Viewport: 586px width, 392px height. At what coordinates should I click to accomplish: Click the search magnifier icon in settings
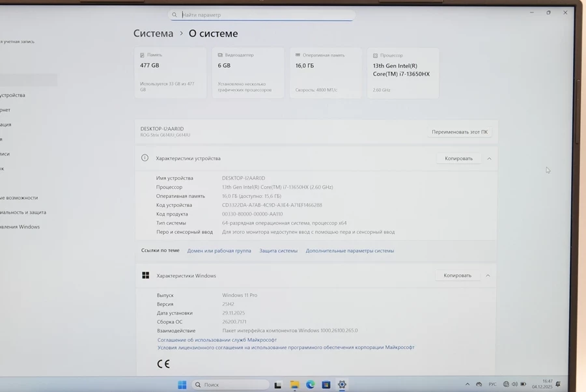174,15
